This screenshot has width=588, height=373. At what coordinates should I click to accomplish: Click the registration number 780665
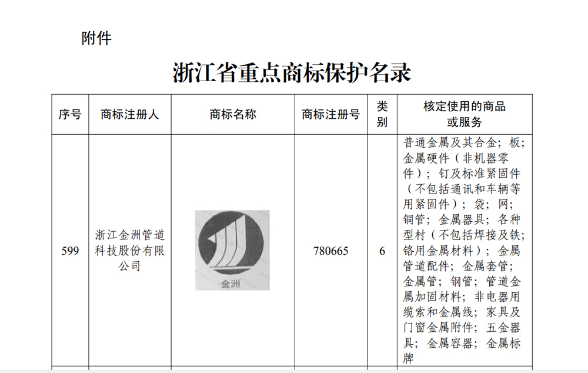pyautogui.click(x=330, y=251)
